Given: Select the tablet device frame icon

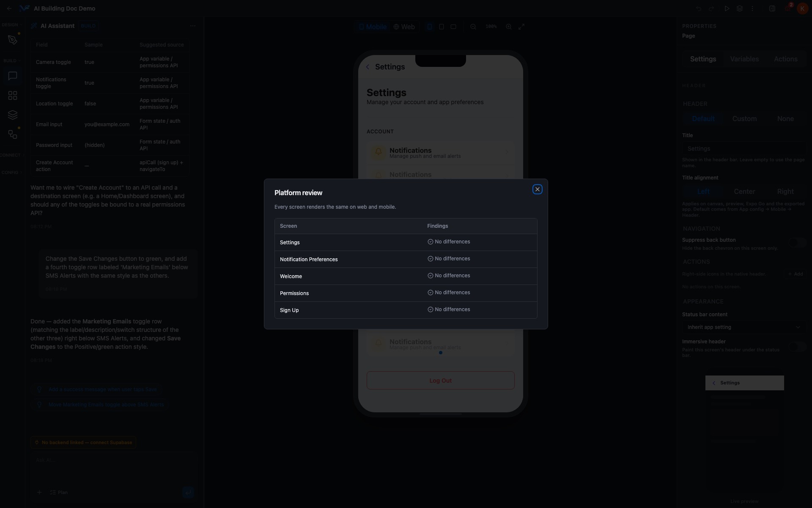Looking at the screenshot, I should point(441,27).
